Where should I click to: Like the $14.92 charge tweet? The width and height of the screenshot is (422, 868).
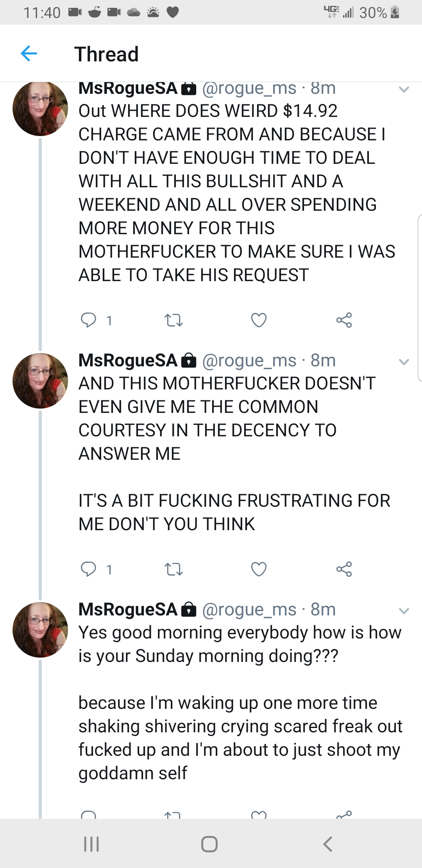tap(259, 320)
